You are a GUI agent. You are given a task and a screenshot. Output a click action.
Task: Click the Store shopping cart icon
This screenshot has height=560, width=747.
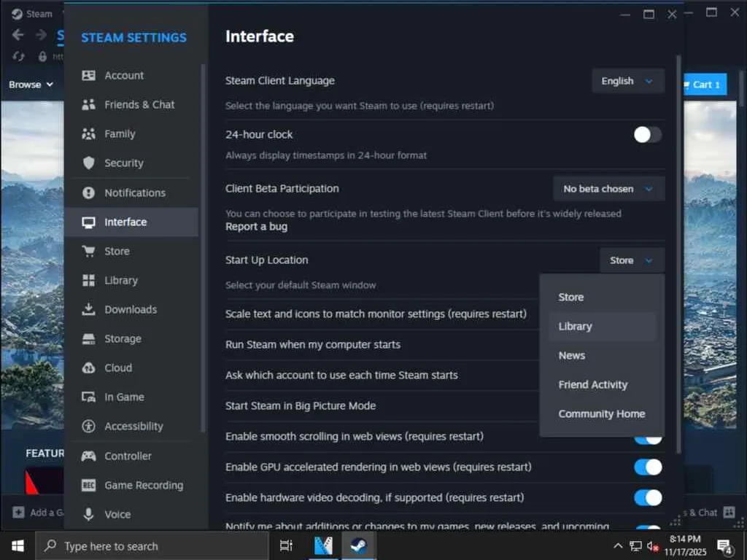[x=88, y=251]
